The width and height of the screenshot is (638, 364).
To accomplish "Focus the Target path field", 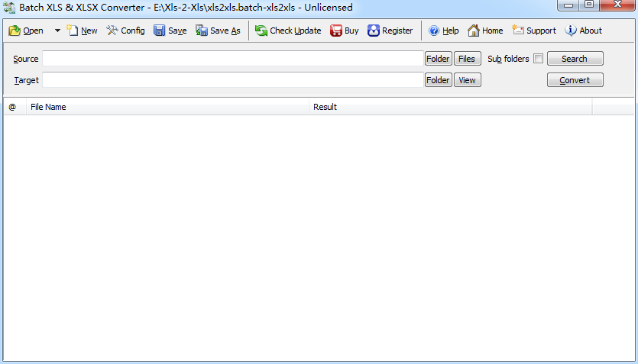I will [233, 80].
